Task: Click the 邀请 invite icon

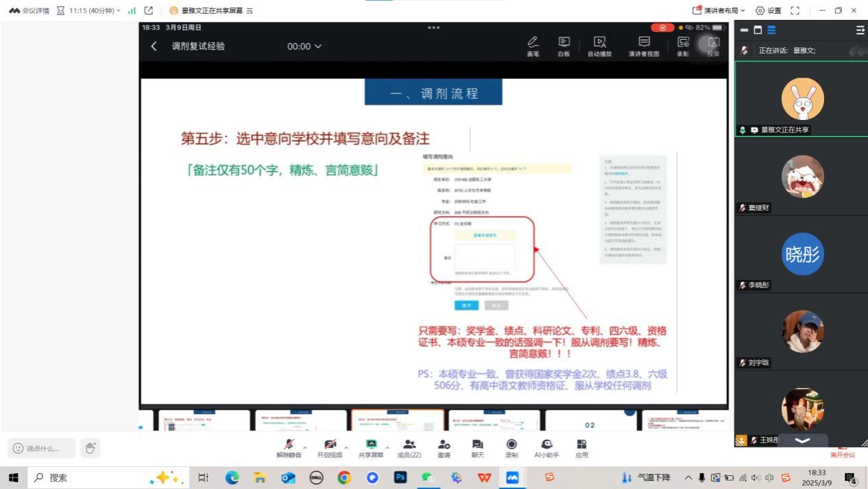Action: pyautogui.click(x=444, y=448)
